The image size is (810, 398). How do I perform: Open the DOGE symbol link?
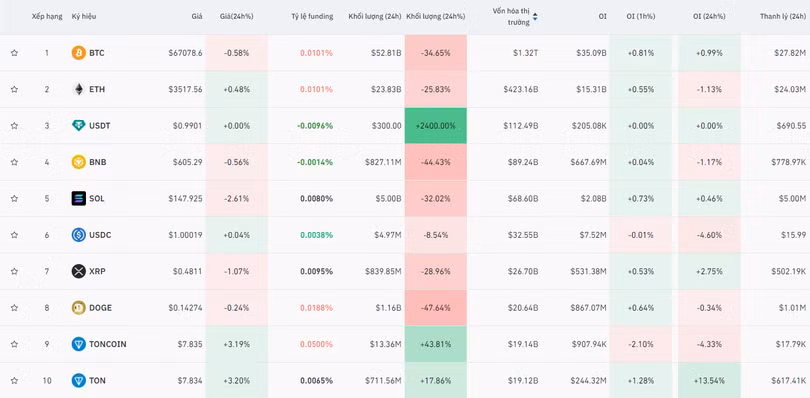coord(100,308)
